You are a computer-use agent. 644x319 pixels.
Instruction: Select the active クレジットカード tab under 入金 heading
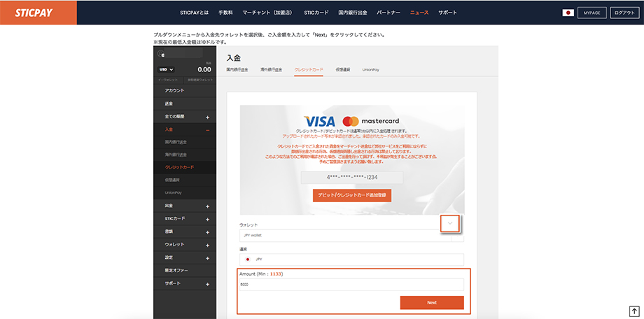point(309,70)
